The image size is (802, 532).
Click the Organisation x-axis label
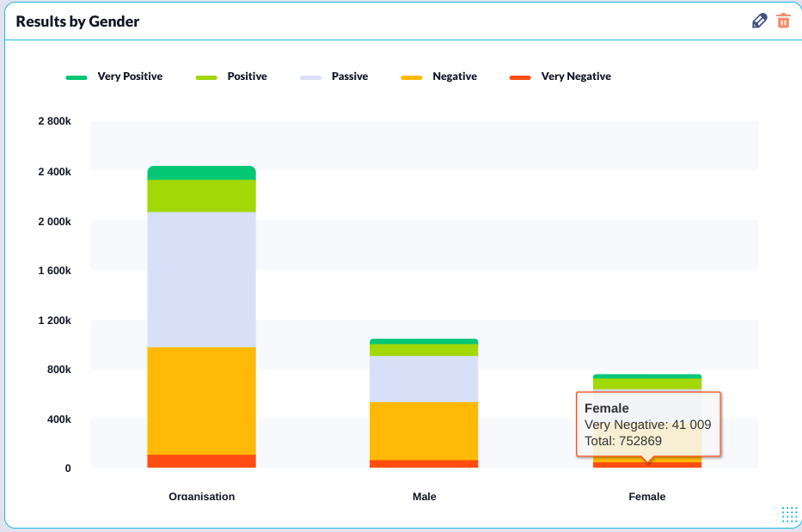pos(201,497)
